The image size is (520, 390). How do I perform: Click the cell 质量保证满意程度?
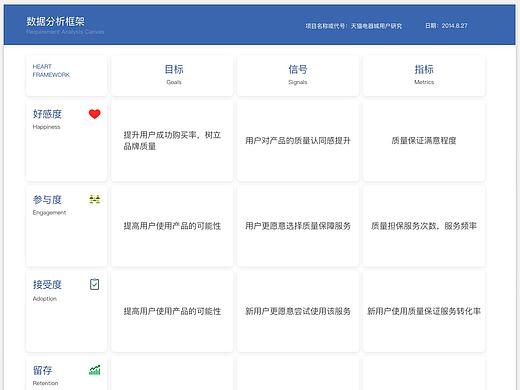tap(424, 140)
